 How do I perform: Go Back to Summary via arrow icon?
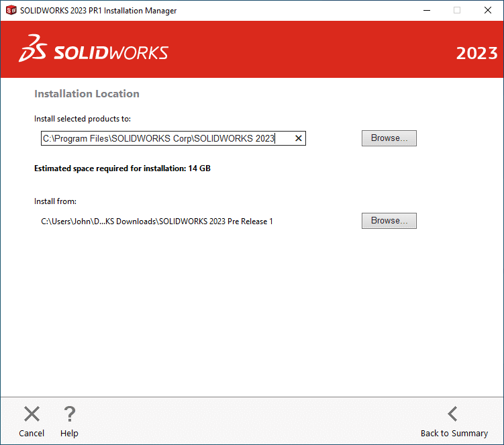point(452,414)
